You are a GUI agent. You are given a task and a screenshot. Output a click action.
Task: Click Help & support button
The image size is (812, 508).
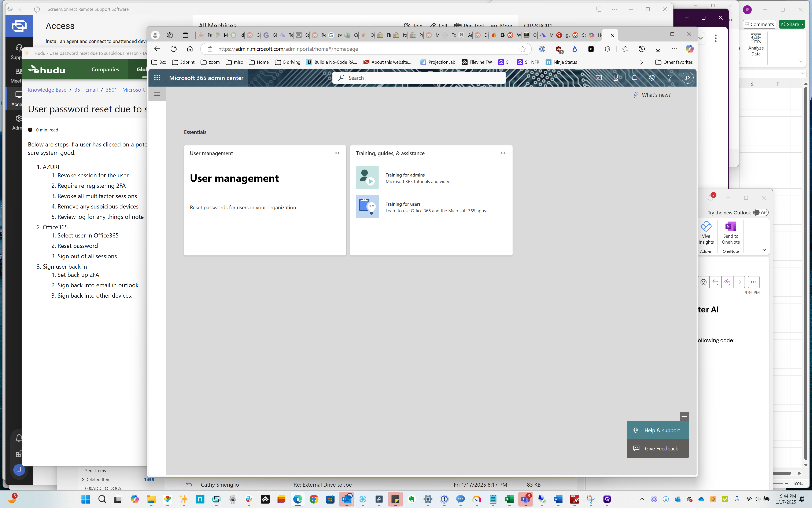pos(658,430)
